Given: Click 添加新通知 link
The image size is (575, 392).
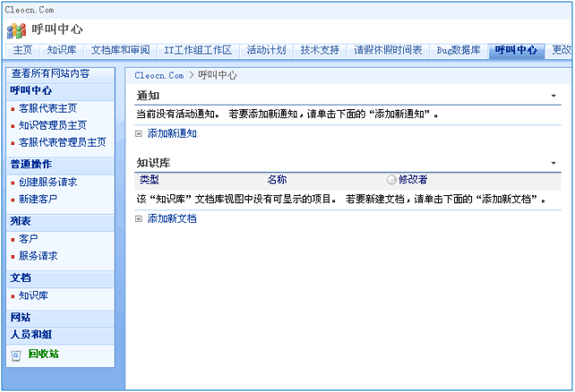Looking at the screenshot, I should pos(172,133).
